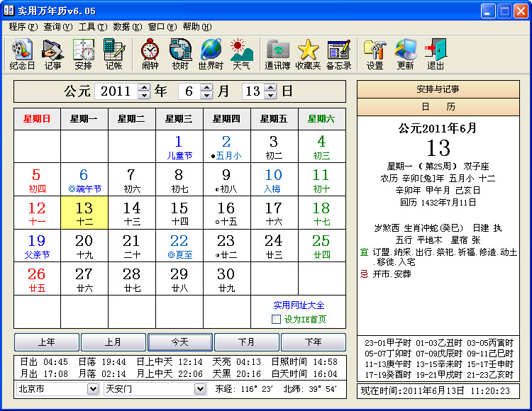Enable the 设为IE首页 checkbox
The width and height of the screenshot is (532, 411).
click(x=276, y=320)
